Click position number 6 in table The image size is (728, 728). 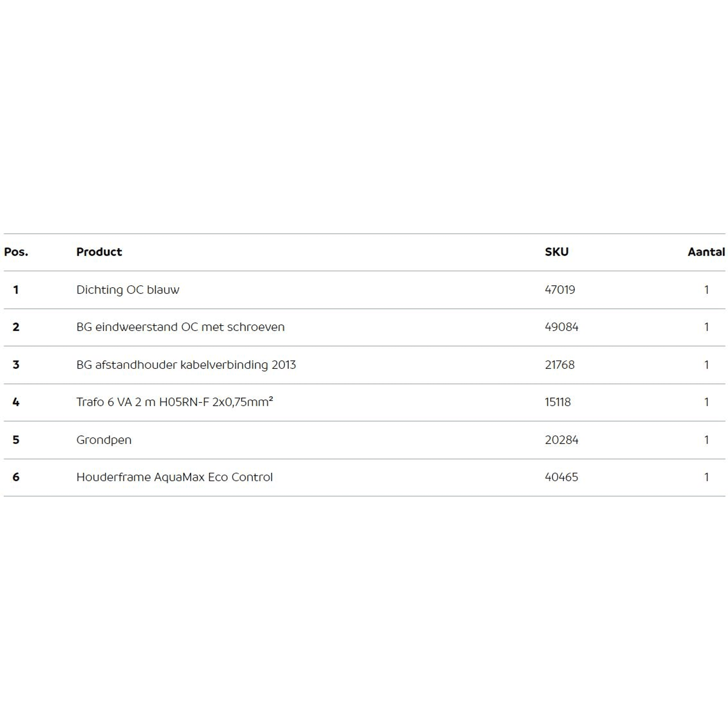tap(16, 477)
